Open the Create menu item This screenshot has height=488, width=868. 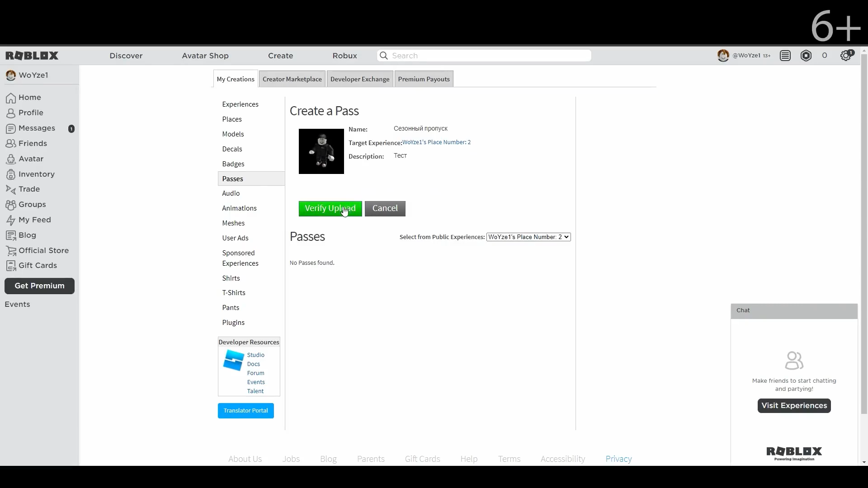click(281, 56)
